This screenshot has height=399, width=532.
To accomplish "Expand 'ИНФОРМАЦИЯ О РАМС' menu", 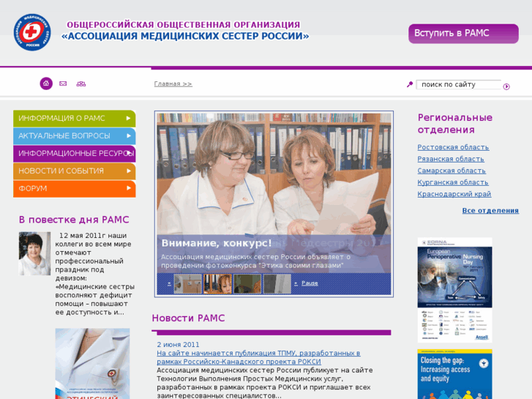I will tap(75, 119).
